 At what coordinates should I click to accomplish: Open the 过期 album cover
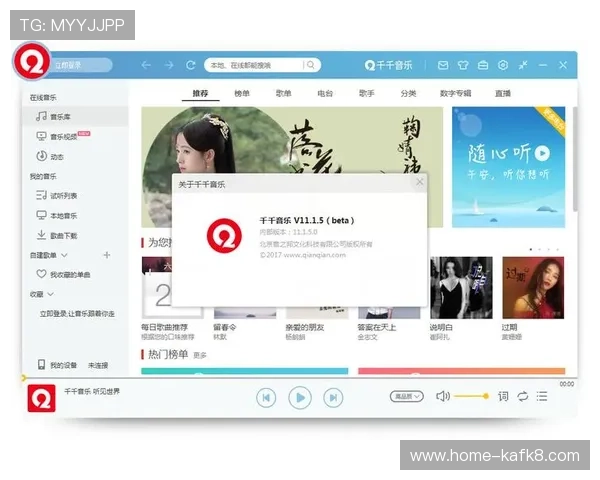tap(533, 287)
